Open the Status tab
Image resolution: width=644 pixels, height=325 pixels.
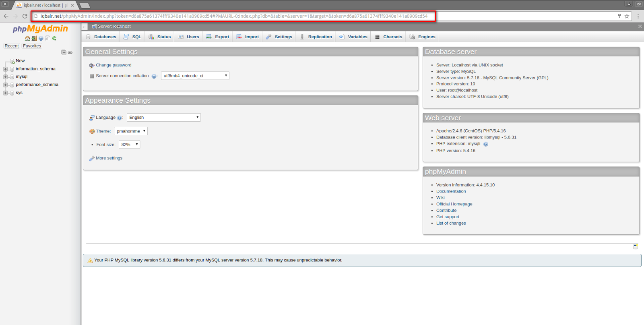tap(160, 37)
